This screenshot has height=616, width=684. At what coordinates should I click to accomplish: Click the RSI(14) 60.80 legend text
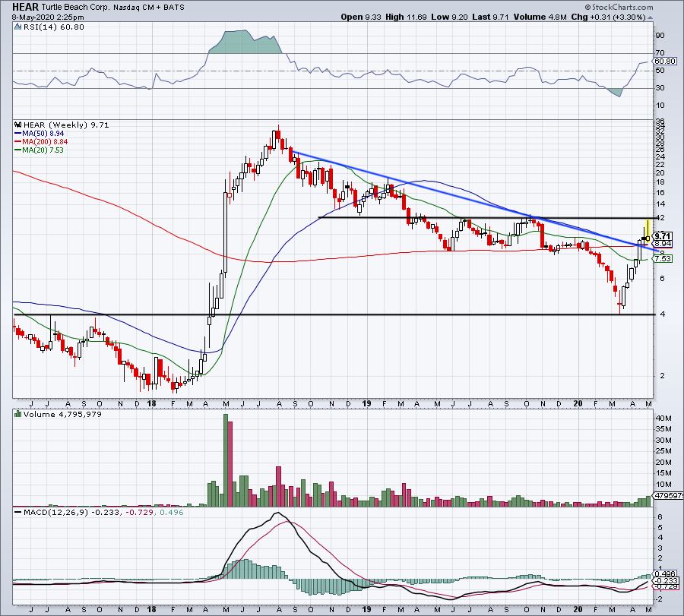[53, 27]
